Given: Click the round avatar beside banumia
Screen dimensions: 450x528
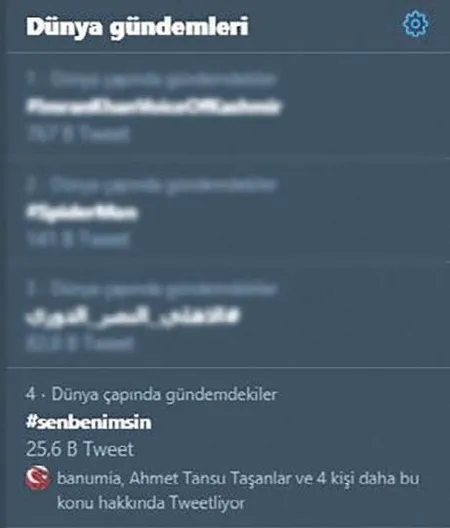Looking at the screenshot, I should click(38, 478).
